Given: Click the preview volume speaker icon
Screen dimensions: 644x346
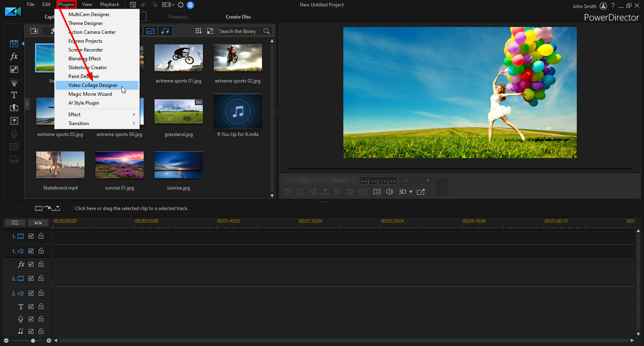Looking at the screenshot, I should pyautogui.click(x=389, y=192).
